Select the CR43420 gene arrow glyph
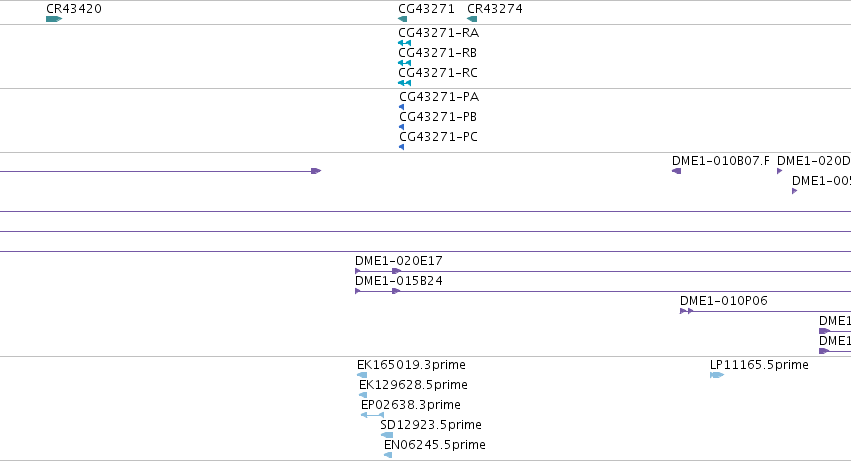This screenshot has height=461, width=851. (x=54, y=19)
